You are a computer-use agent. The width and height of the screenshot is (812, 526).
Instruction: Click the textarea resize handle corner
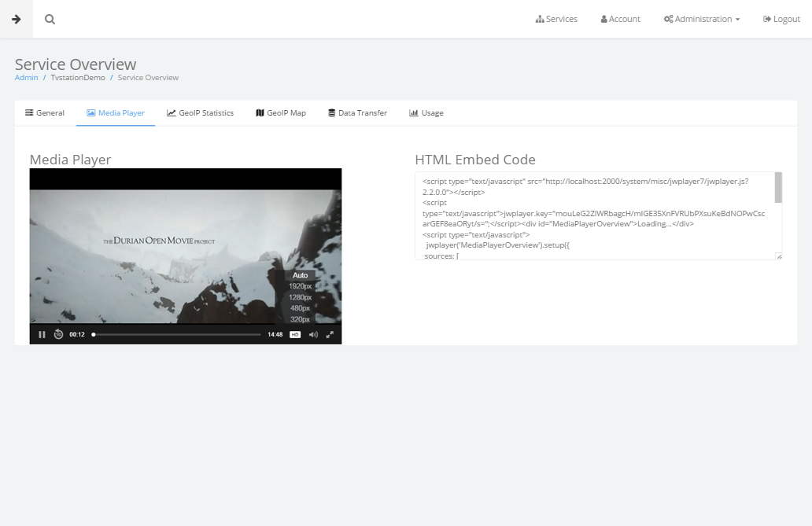click(x=779, y=256)
